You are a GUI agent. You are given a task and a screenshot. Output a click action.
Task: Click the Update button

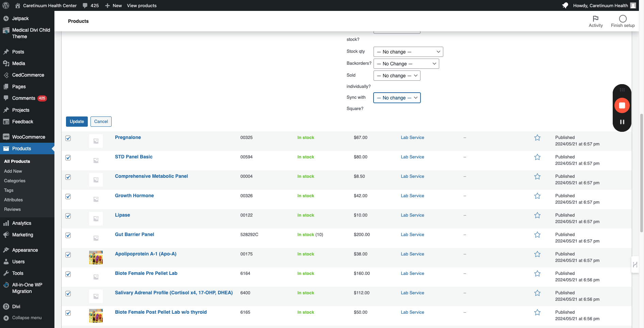coord(77,122)
